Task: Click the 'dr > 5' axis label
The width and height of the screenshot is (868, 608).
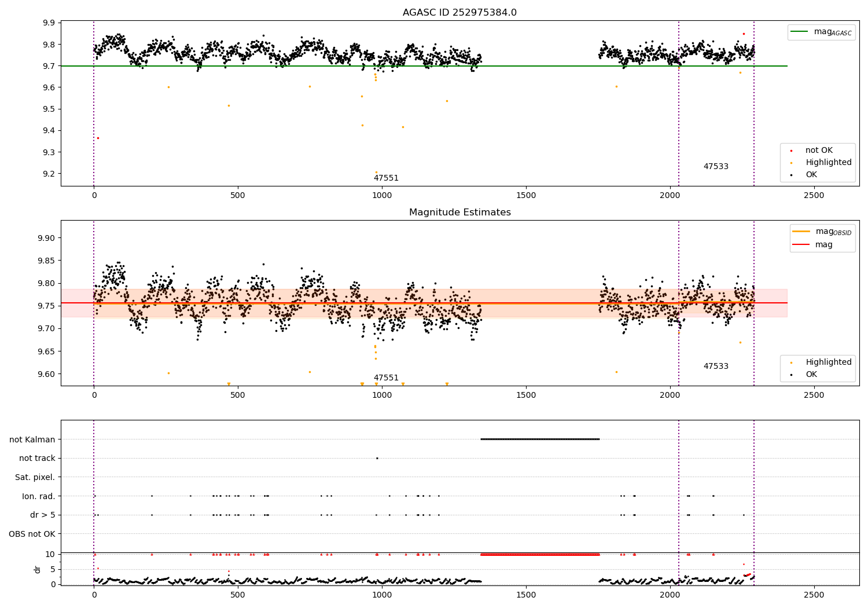Action: point(43,515)
